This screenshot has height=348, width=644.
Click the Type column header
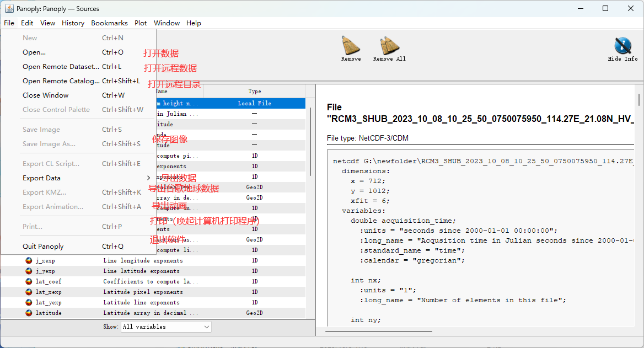(x=255, y=91)
